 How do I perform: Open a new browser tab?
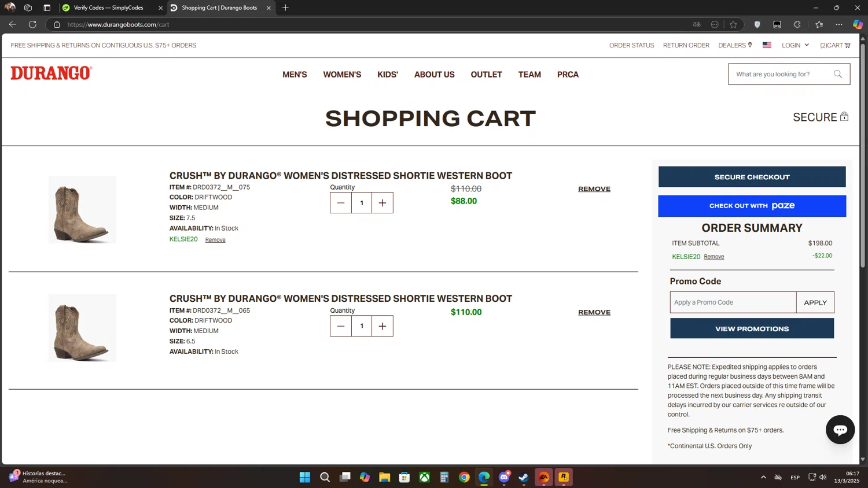285,8
